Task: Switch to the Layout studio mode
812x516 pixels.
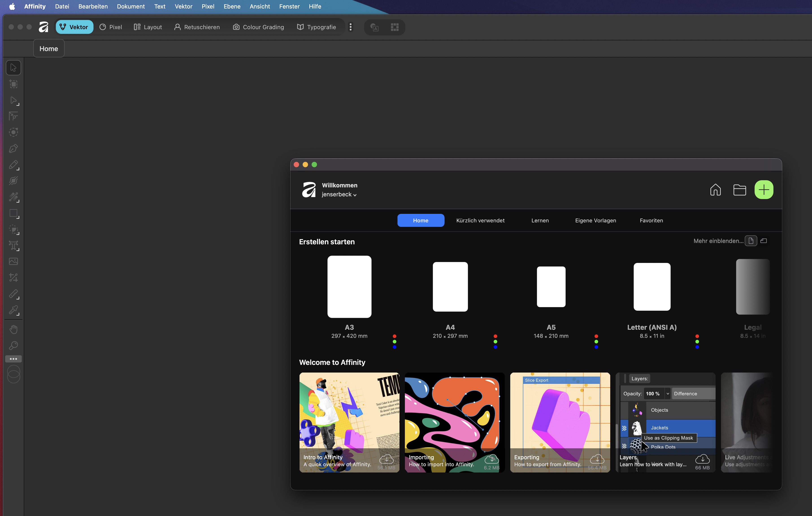Action: tap(148, 27)
